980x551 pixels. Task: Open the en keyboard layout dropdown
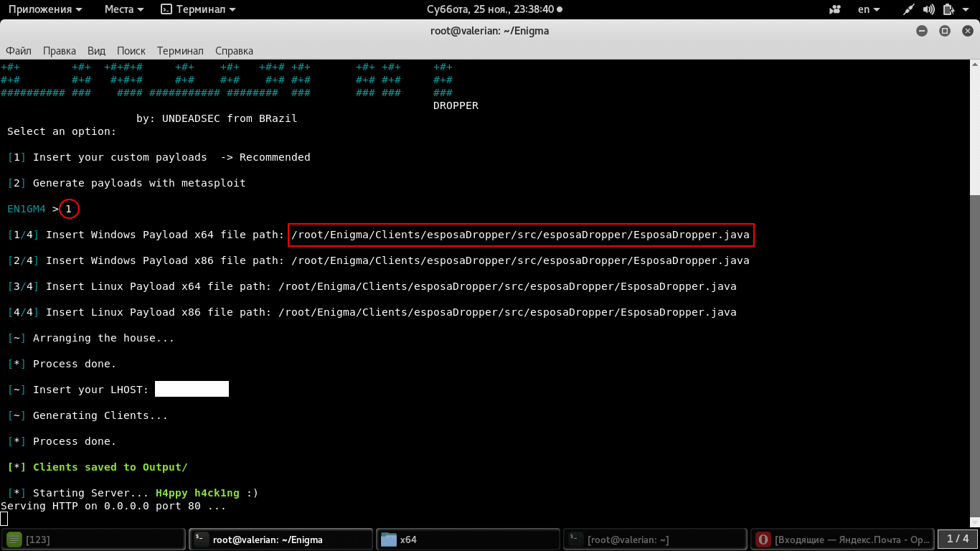869,9
